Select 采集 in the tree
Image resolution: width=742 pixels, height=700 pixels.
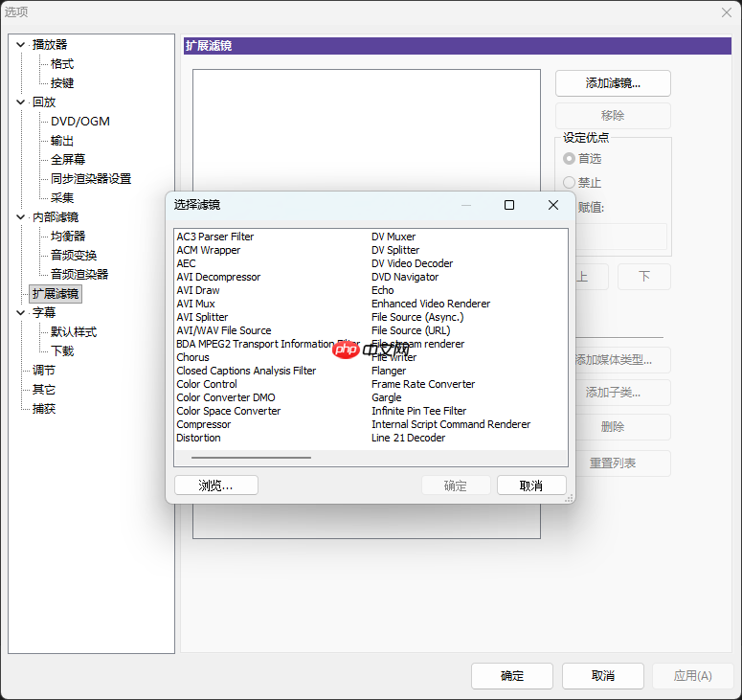point(62,198)
